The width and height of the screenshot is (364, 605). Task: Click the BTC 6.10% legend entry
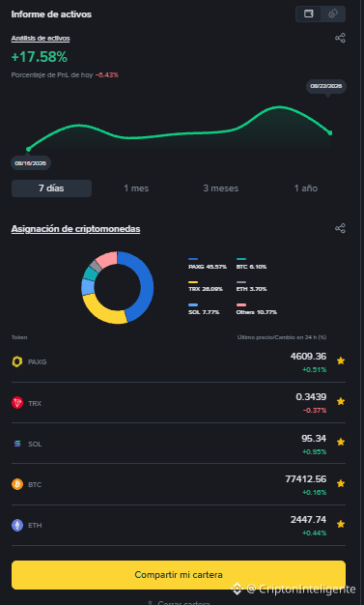(251, 263)
